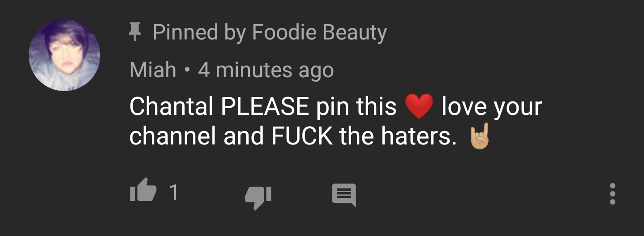Tap the rock-on hand emoji
644x236 pixels.
479,137
